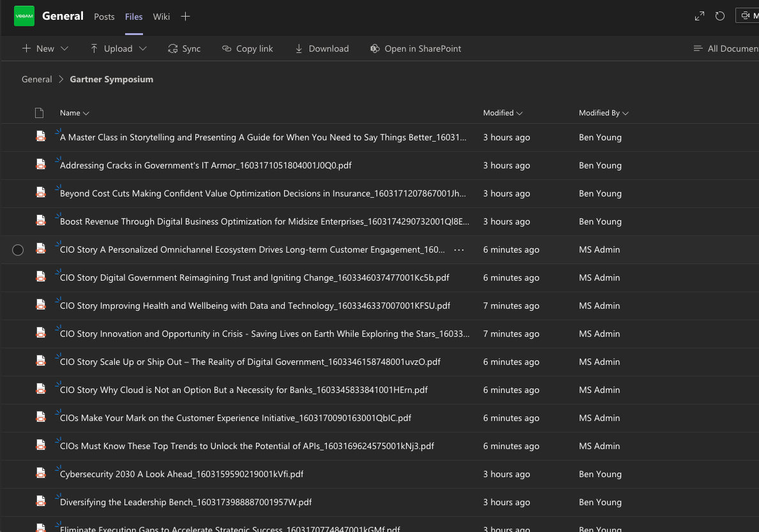Open the Modified column sort menu

(x=503, y=113)
